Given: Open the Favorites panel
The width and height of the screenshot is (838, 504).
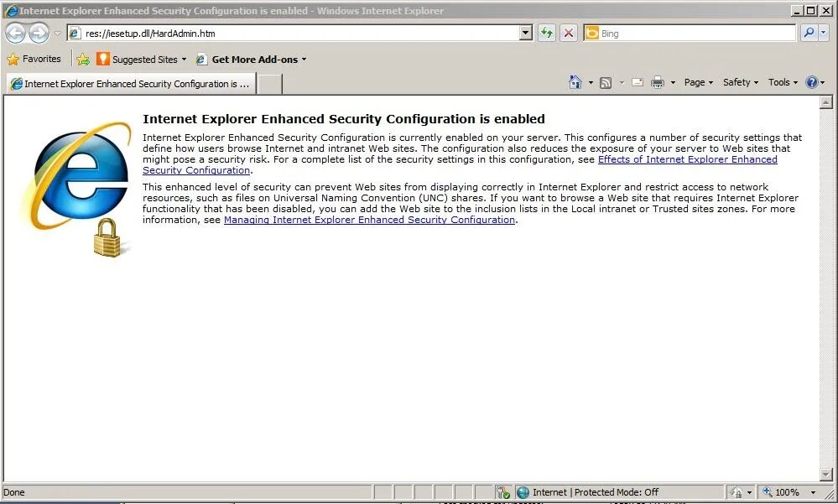Looking at the screenshot, I should 34,59.
